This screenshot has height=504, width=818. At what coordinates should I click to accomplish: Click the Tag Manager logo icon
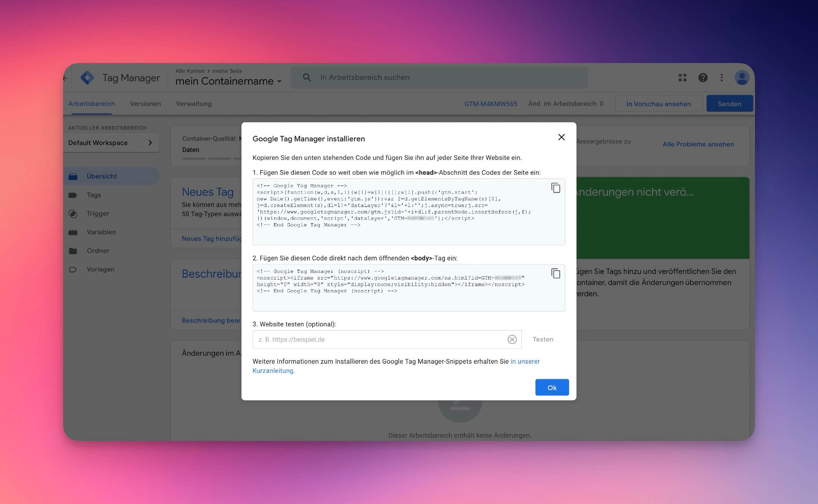[87, 78]
